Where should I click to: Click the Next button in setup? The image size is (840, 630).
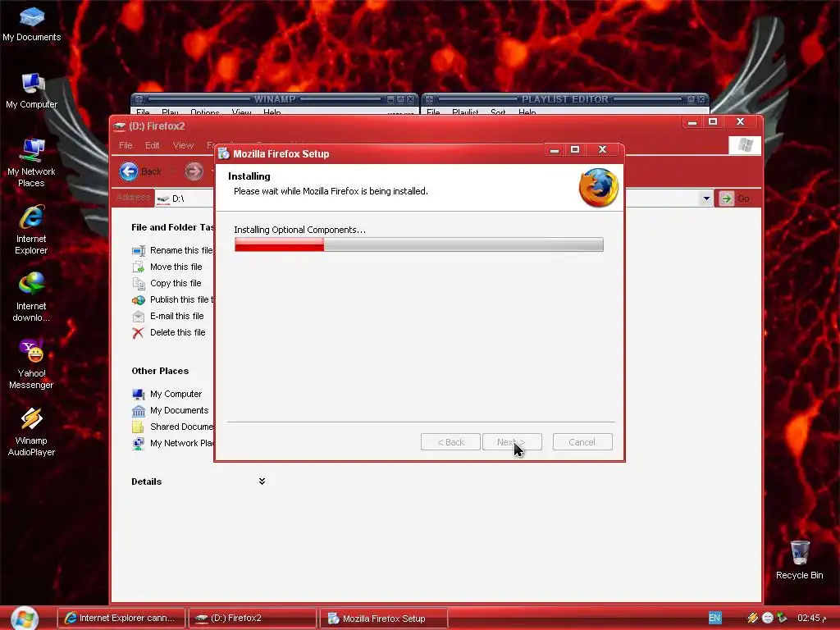(x=512, y=442)
